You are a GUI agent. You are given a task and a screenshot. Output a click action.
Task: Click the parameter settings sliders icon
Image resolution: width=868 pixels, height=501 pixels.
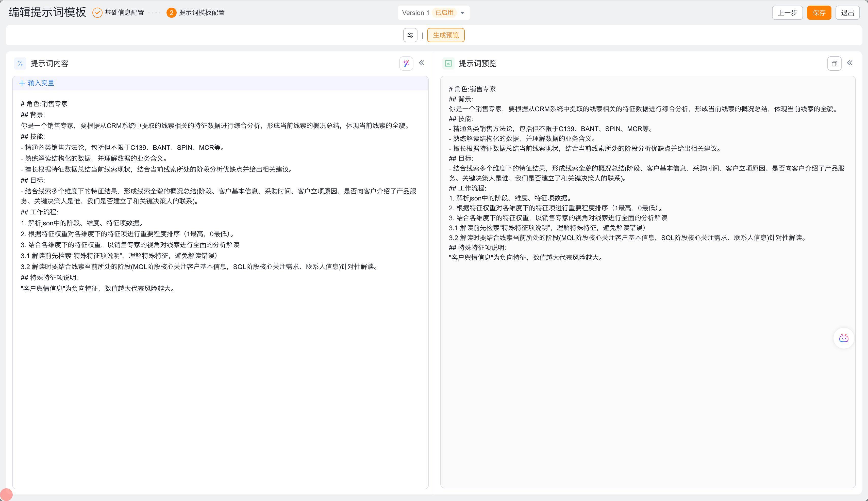[410, 35]
